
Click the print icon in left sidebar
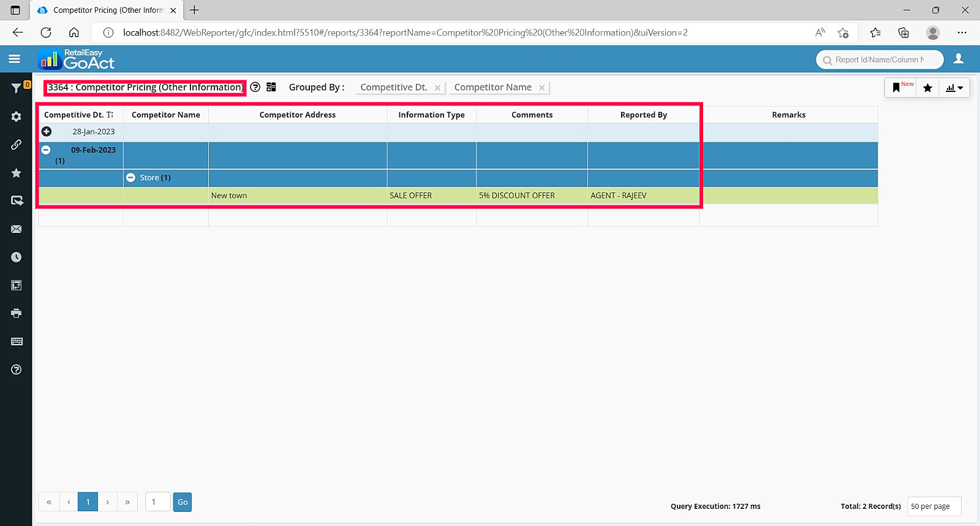(16, 313)
